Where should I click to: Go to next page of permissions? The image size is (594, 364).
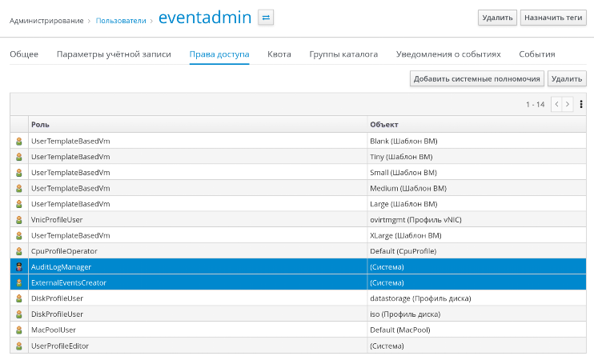[568, 104]
